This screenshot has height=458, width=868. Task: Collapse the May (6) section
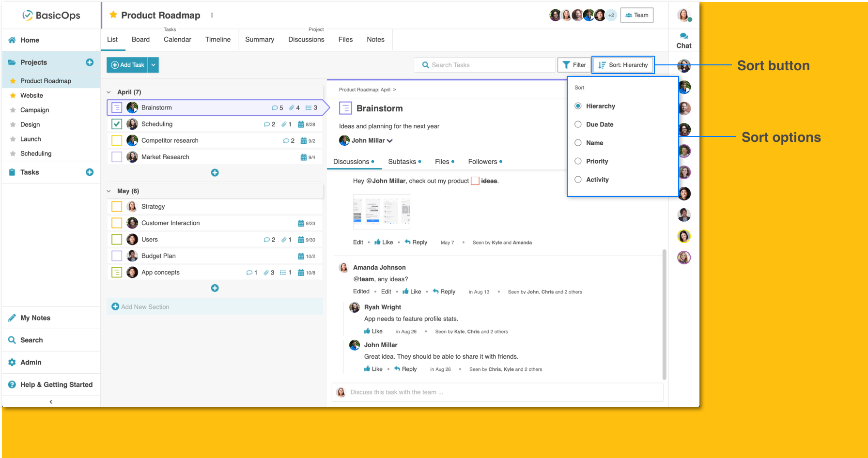tap(108, 191)
